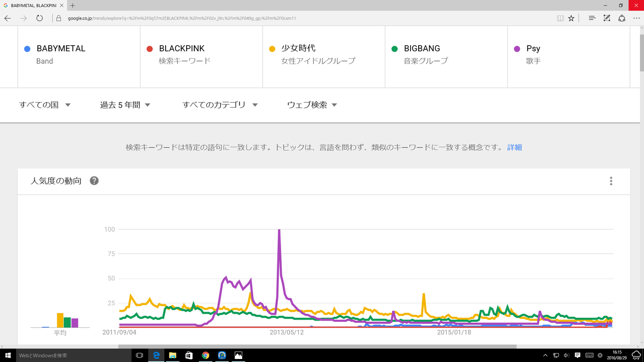Image resolution: width=644 pixels, height=362 pixels.
Task: Click the 2013/05/12 axis label
Action: point(287,332)
